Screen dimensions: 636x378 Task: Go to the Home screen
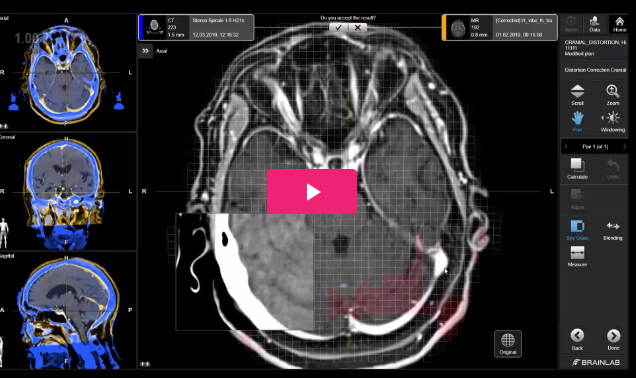619,24
